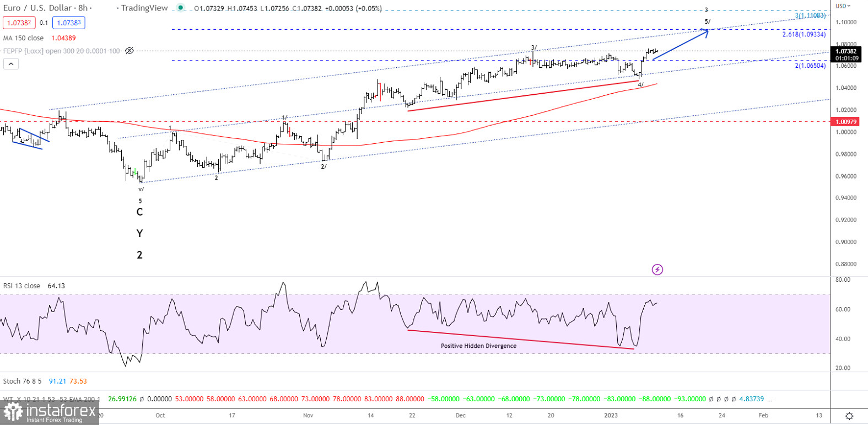
Task: Click the blue buy price 1.07383 button
Action: 69,23
